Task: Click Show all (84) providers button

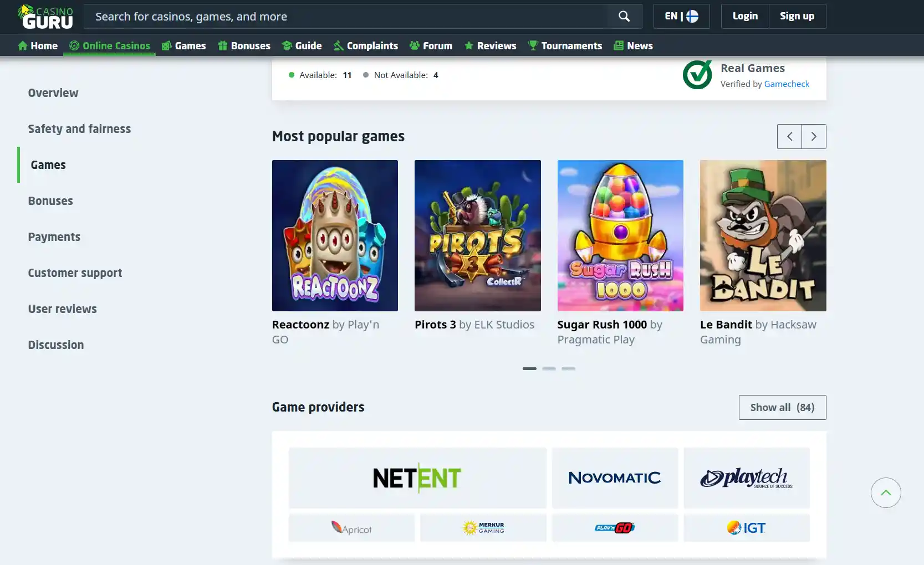Action: [782, 407]
